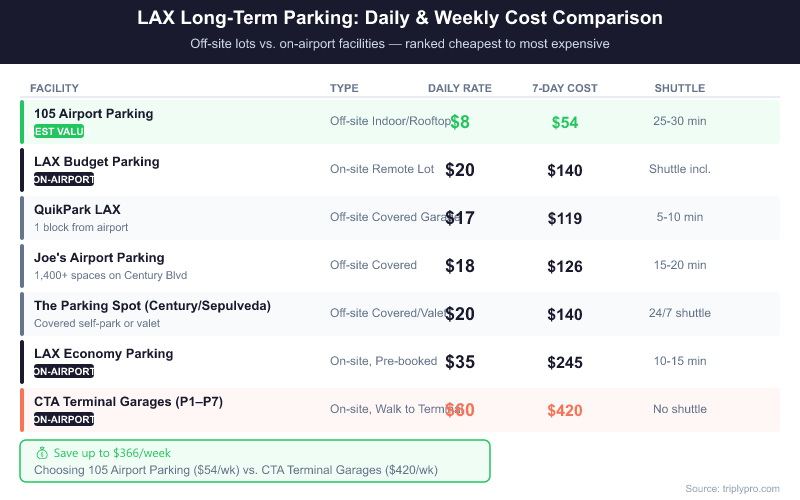The image size is (800, 500).
Task: Sort by the 7-Day Cost column header
Action: coord(565,88)
